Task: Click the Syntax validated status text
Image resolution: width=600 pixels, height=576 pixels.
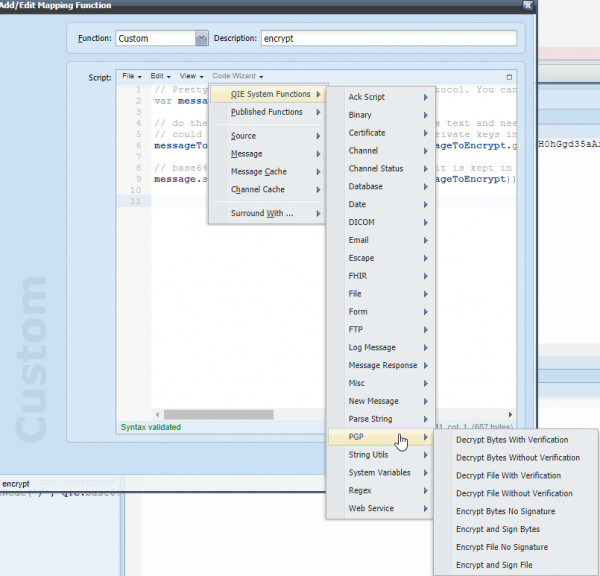Action: pos(151,427)
